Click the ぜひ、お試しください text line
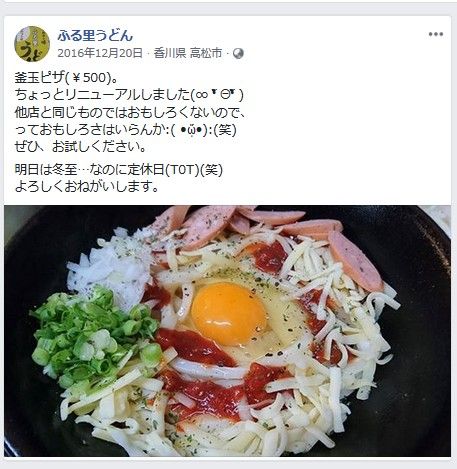 tap(80, 147)
